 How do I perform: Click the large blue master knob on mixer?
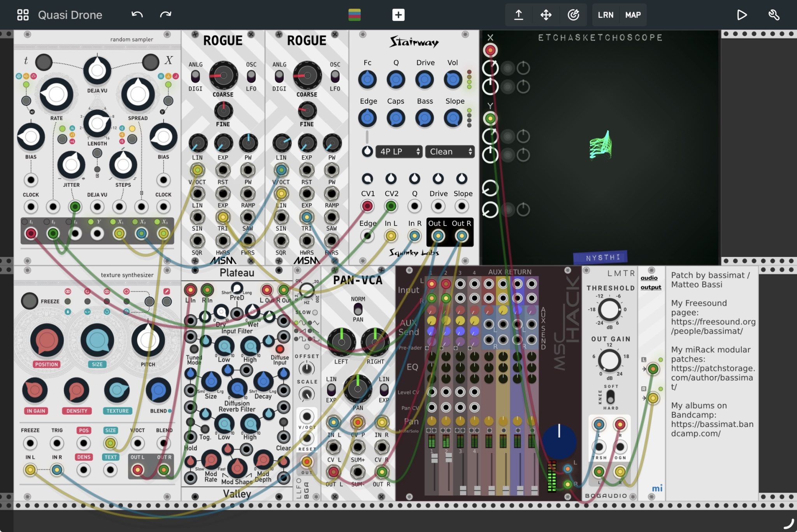tap(559, 442)
